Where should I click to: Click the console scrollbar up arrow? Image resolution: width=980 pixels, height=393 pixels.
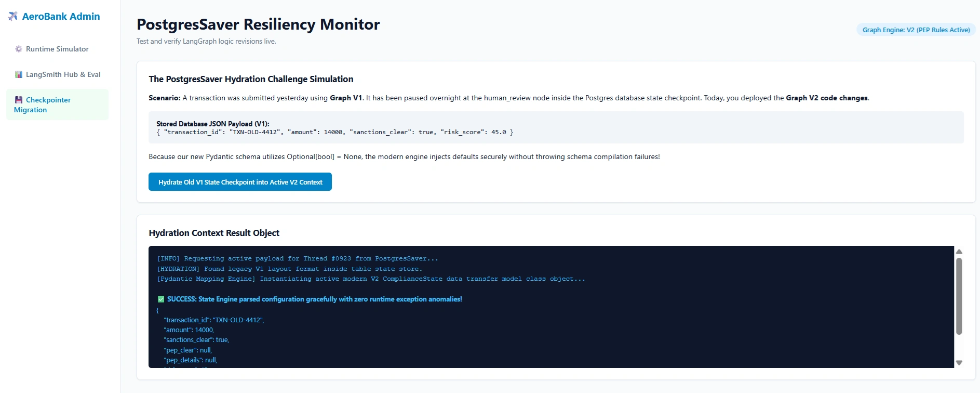(959, 252)
